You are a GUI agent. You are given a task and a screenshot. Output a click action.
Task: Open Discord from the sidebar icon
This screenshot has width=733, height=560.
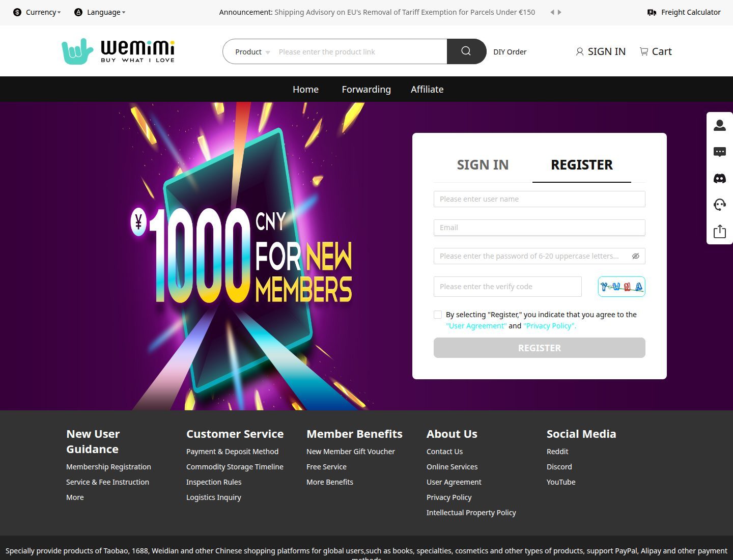click(720, 178)
